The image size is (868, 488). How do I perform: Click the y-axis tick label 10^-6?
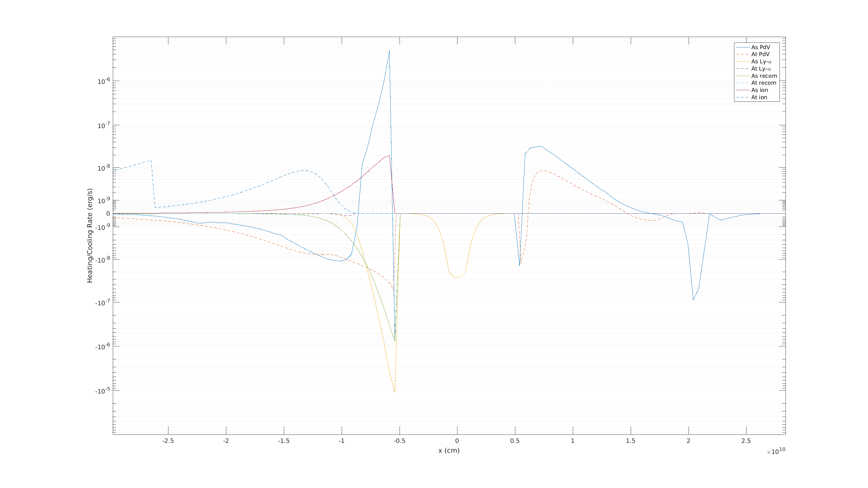tap(104, 81)
